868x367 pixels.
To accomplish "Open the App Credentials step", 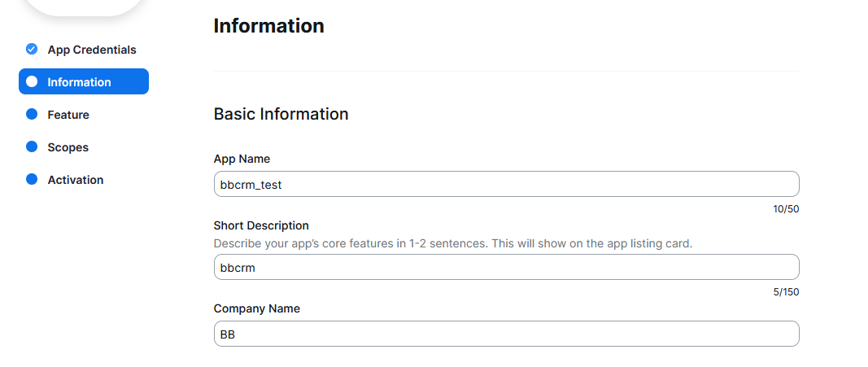I will coord(92,50).
